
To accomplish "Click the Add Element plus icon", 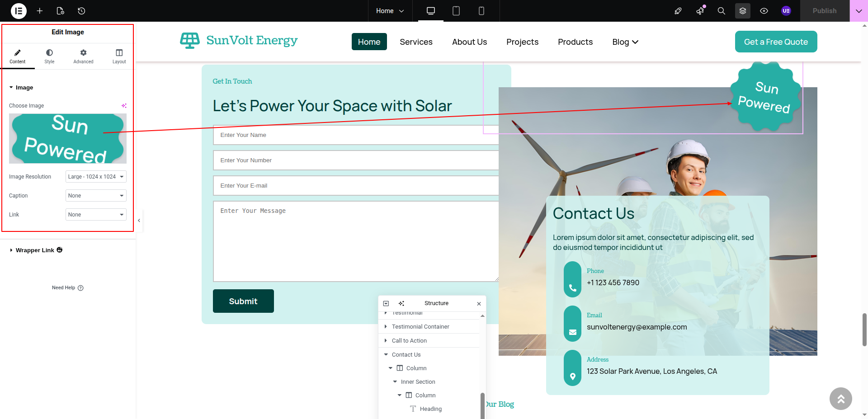I will click(x=40, y=11).
